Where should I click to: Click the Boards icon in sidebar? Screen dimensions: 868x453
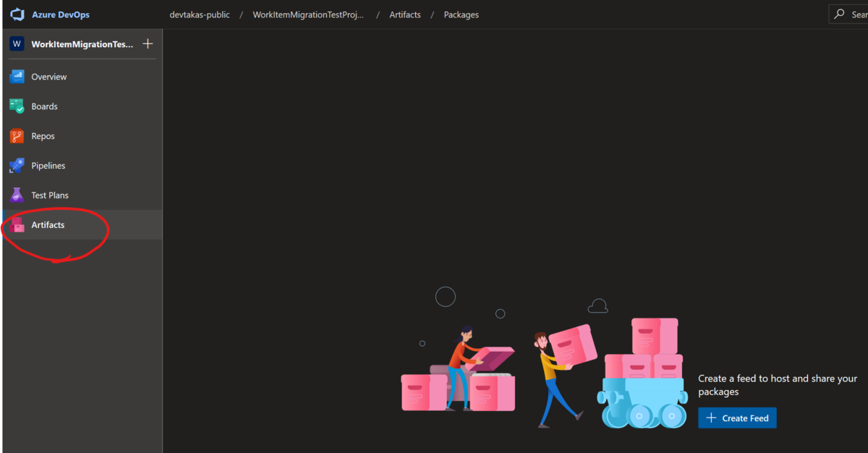click(17, 106)
